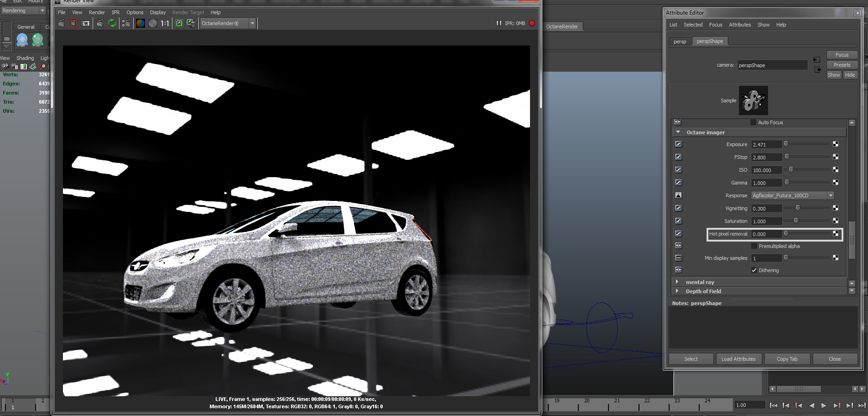Enable the Auto Focus checkbox
This screenshot has height=416, width=868.
(x=754, y=122)
